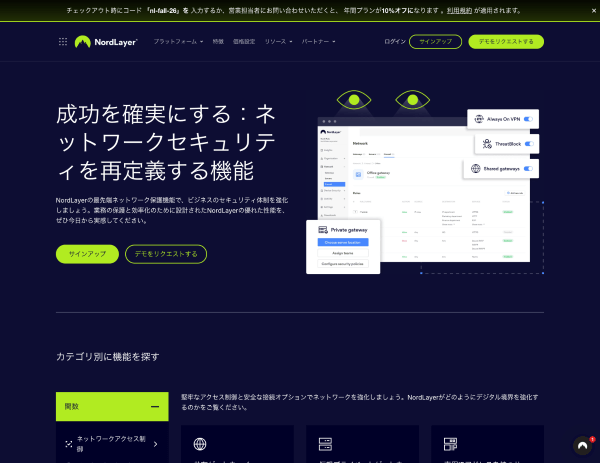Expand the パートナー dropdown
Screen dimensions: 600x463
[x=318, y=42]
